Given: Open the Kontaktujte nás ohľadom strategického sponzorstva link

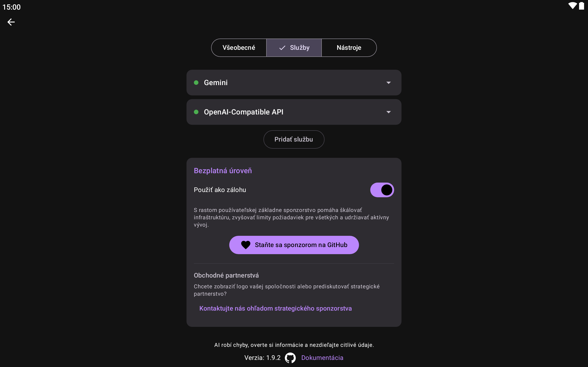Looking at the screenshot, I should (275, 308).
